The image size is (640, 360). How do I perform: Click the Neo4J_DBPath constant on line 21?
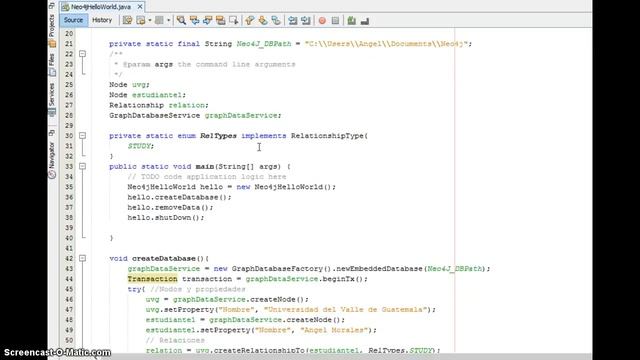[x=264, y=44]
